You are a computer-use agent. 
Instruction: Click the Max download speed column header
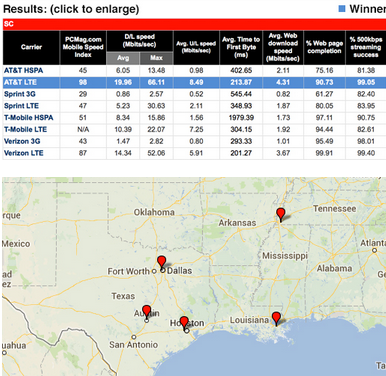coord(156,58)
